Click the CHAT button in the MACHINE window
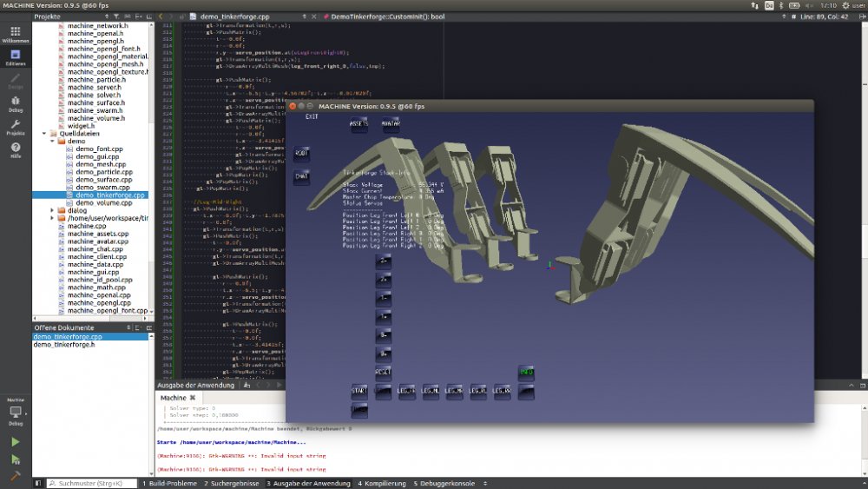Viewport: 868px width, 489px height. tap(301, 176)
